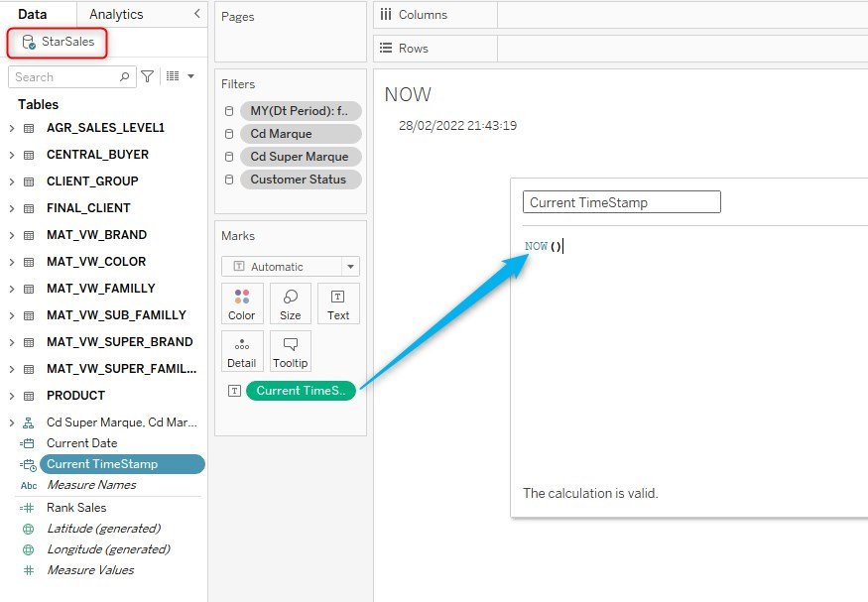Click the calendar icon next to Current Date
Screen dimensions: 868x602
(x=27, y=443)
